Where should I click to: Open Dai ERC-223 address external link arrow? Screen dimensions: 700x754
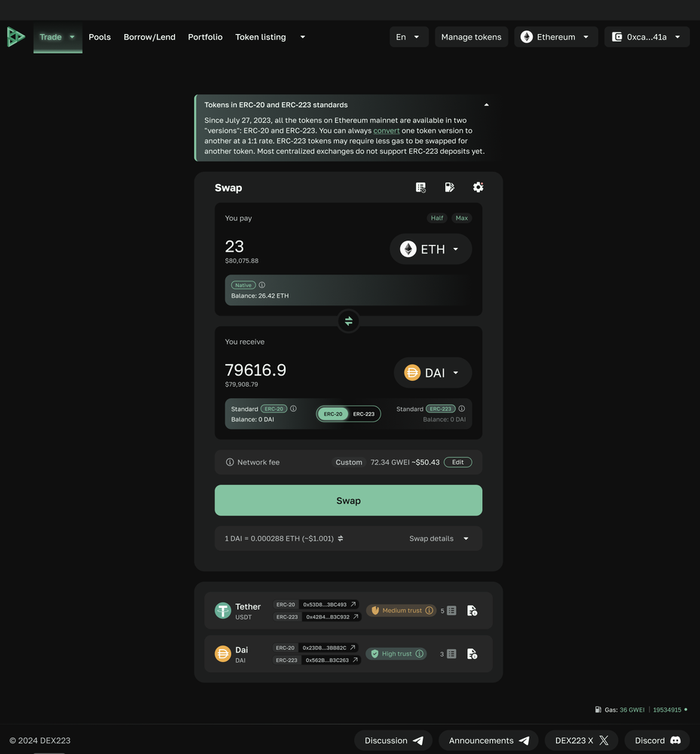pyautogui.click(x=355, y=661)
